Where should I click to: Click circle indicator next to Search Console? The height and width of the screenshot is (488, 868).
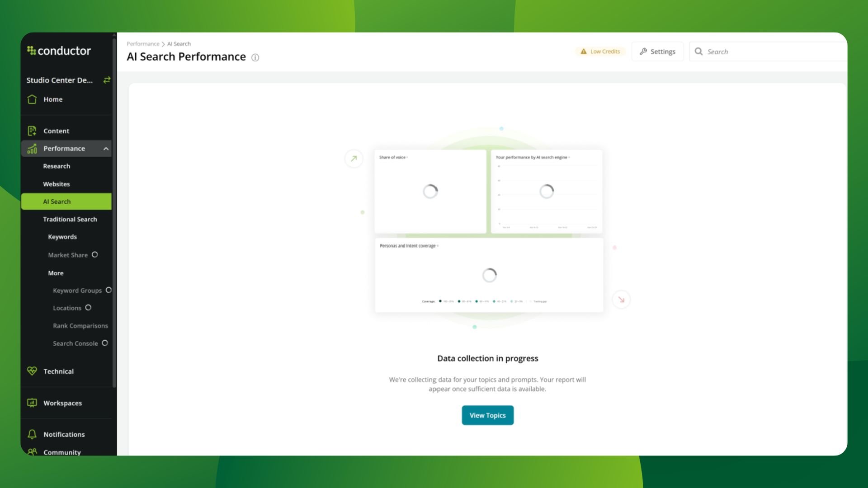(105, 343)
